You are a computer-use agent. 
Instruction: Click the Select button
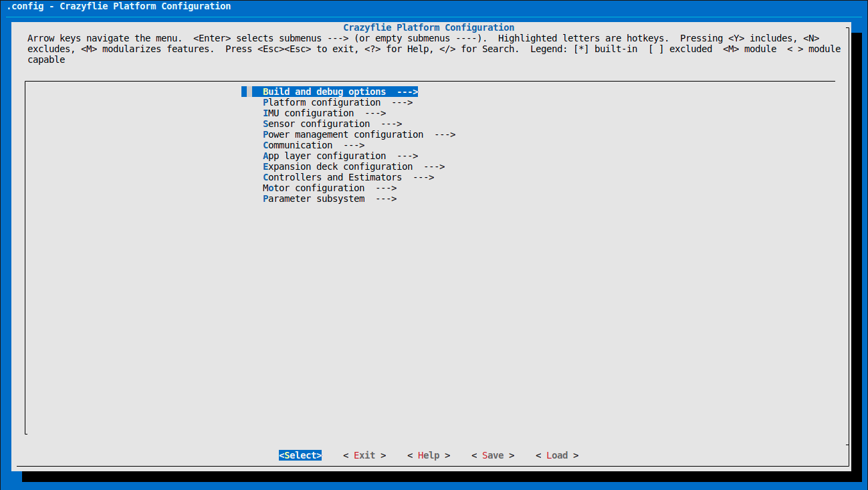300,455
